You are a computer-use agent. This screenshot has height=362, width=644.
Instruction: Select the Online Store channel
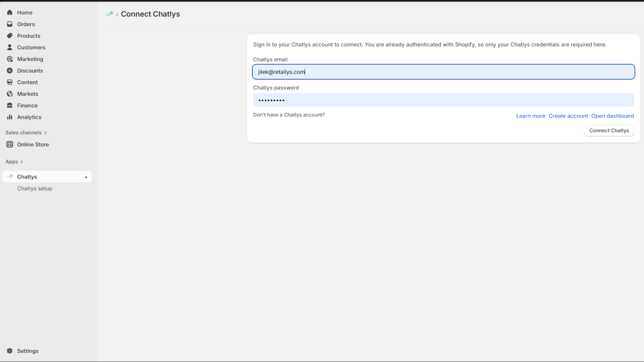pyautogui.click(x=33, y=144)
